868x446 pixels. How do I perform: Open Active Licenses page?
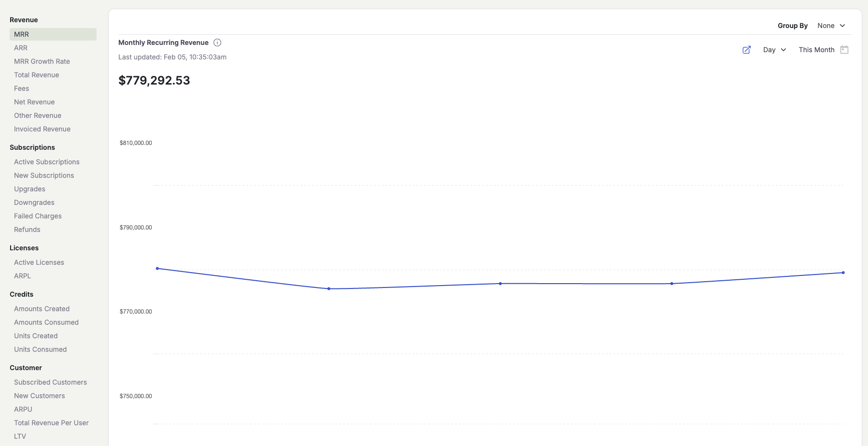coord(39,262)
